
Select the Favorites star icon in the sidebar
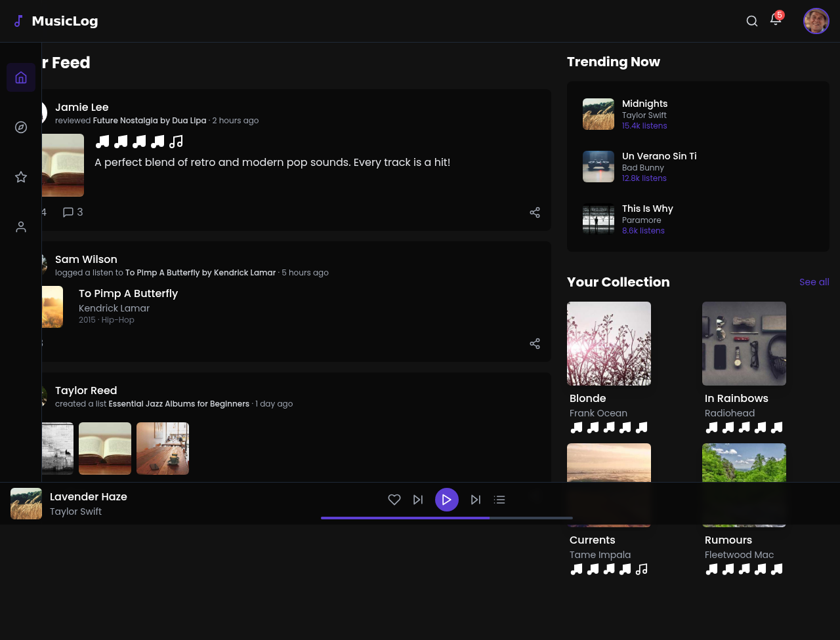point(20,177)
